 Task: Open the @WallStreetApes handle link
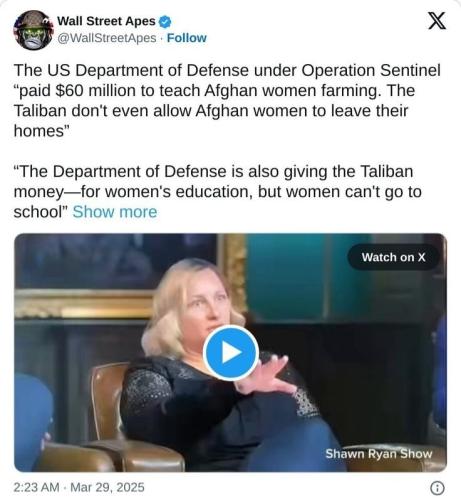tap(107, 38)
